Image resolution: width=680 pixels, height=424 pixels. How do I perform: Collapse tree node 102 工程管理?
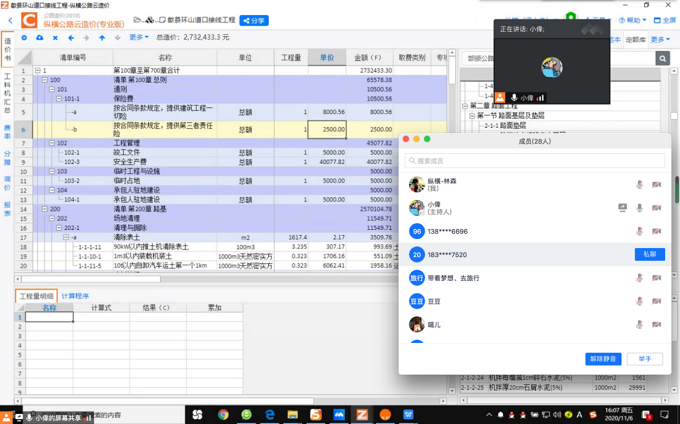click(x=52, y=143)
